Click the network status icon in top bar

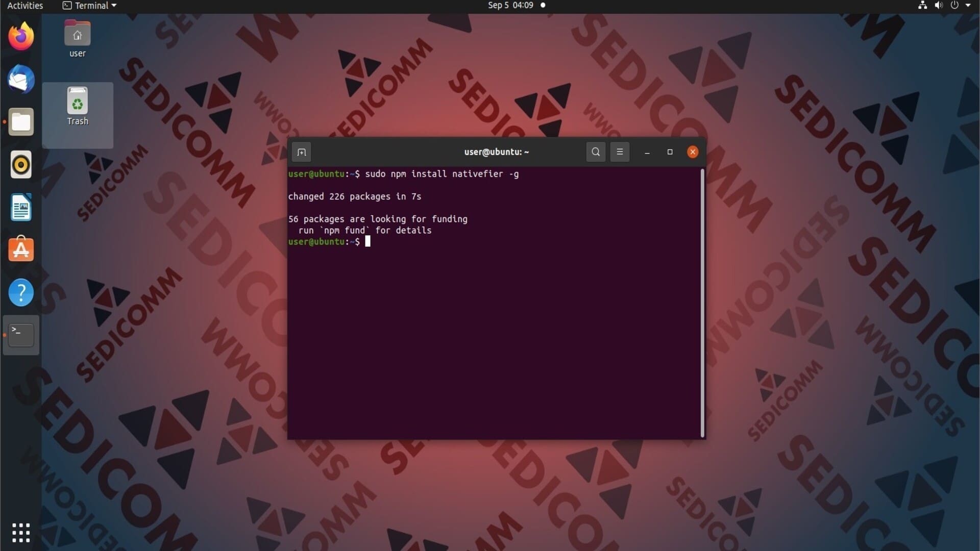pos(922,6)
